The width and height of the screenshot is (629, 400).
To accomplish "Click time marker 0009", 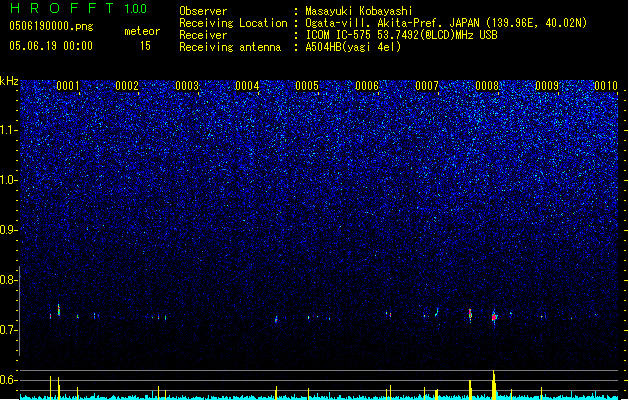I will click(x=547, y=86).
